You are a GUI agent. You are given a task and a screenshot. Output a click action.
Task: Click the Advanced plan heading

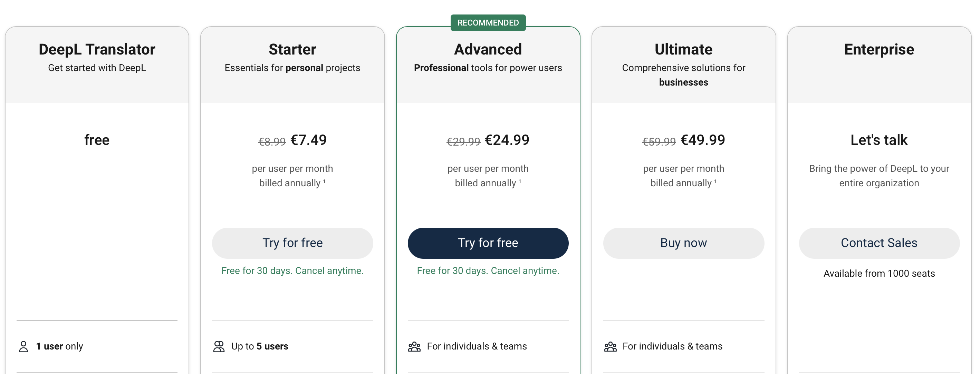(488, 49)
